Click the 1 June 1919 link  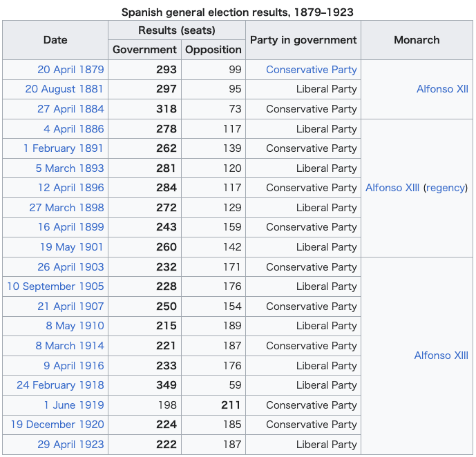point(73,405)
